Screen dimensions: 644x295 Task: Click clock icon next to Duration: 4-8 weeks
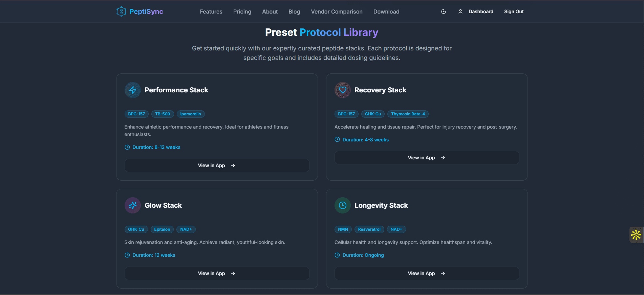[x=337, y=139]
